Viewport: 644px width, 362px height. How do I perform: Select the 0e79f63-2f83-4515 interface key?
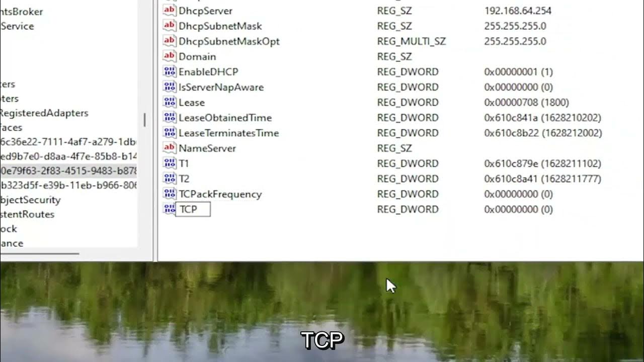pos(68,170)
